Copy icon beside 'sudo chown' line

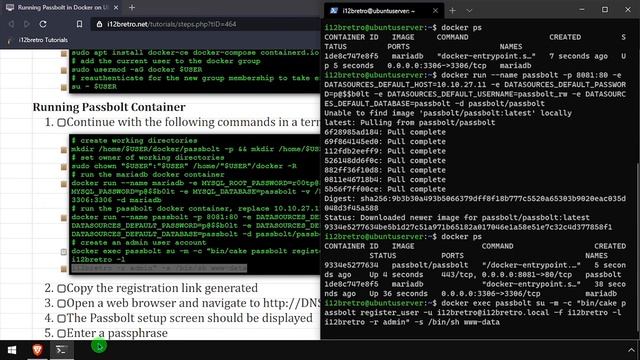(64, 167)
